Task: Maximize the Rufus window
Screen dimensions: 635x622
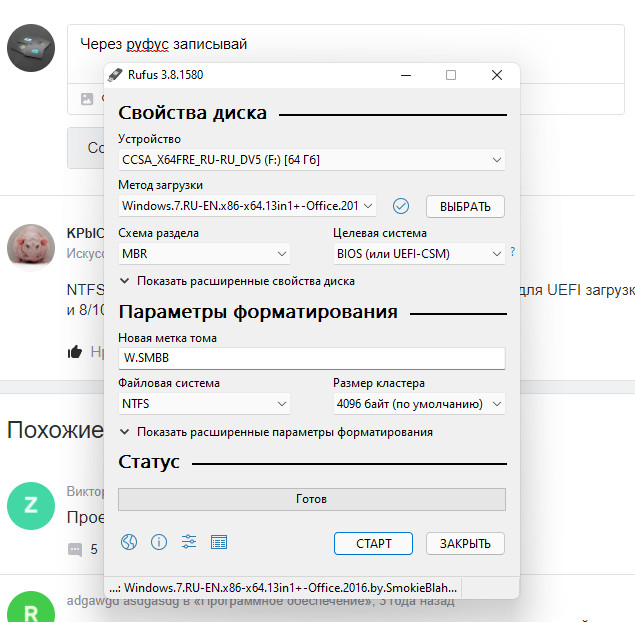Action: pos(451,75)
